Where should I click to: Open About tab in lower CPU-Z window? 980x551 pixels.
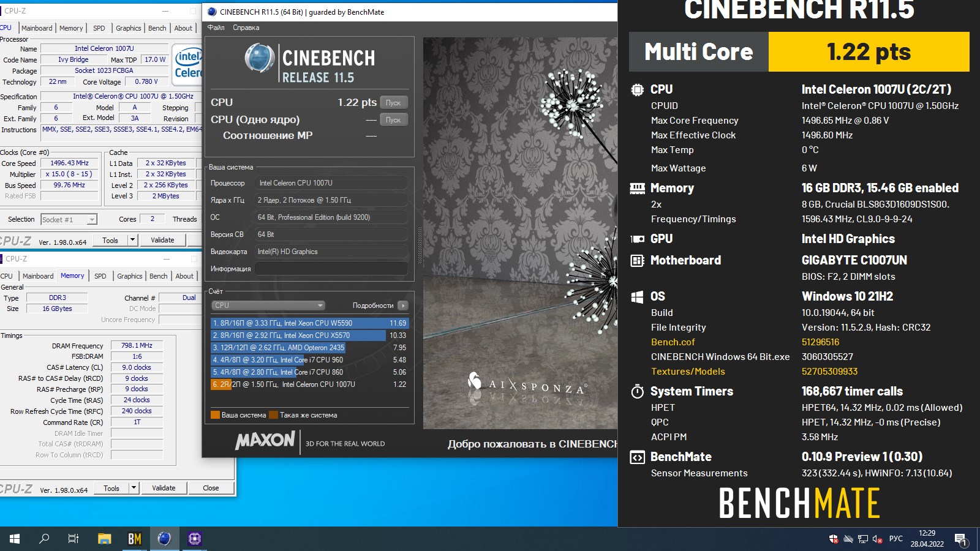tap(184, 276)
